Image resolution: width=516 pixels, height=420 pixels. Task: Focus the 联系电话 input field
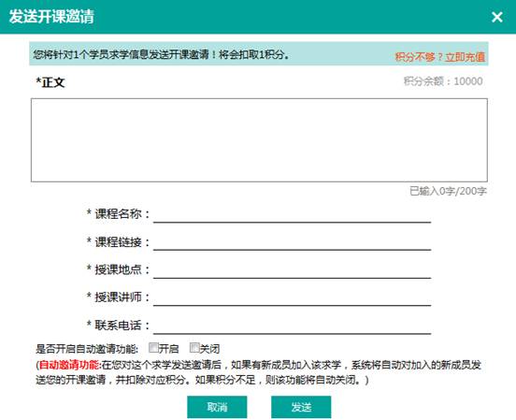click(293, 326)
